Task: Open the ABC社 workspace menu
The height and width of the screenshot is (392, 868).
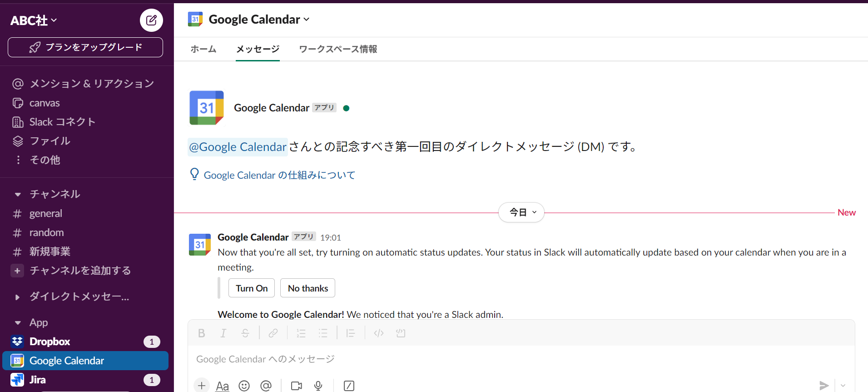Action: point(34,20)
